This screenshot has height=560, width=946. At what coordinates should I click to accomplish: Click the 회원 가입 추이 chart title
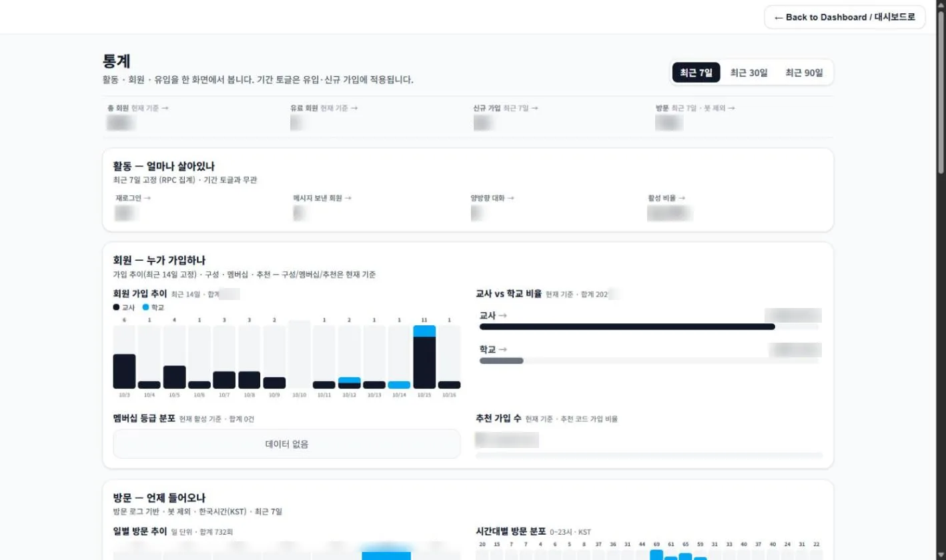click(140, 293)
